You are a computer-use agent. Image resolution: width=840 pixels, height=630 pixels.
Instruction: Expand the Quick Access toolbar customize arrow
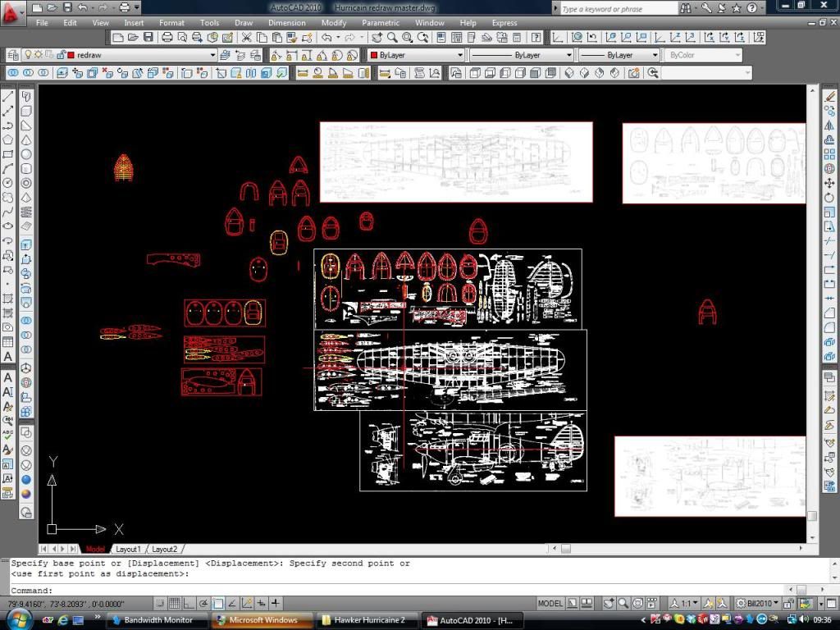(137, 8)
